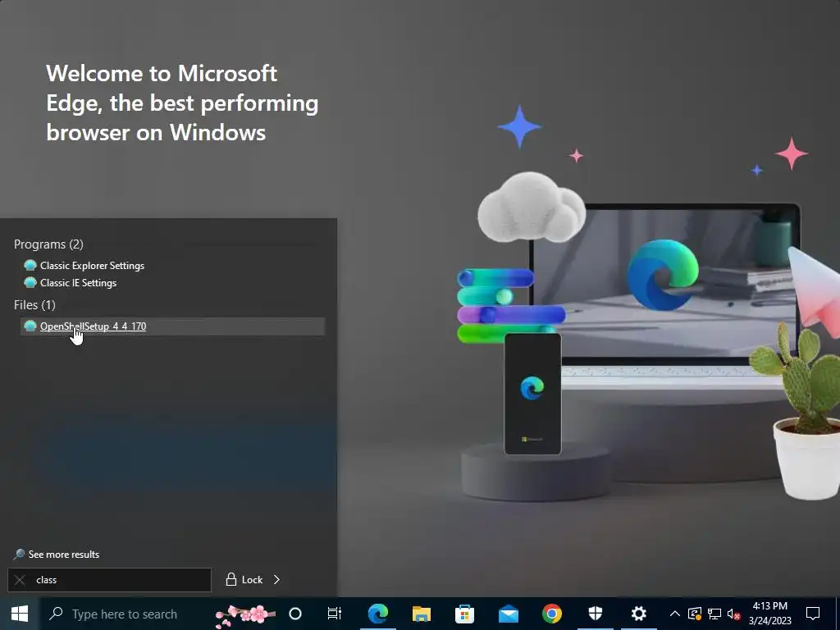840x630 pixels.
Task: Click the padlock icon on the Lock button
Action: coord(231,580)
